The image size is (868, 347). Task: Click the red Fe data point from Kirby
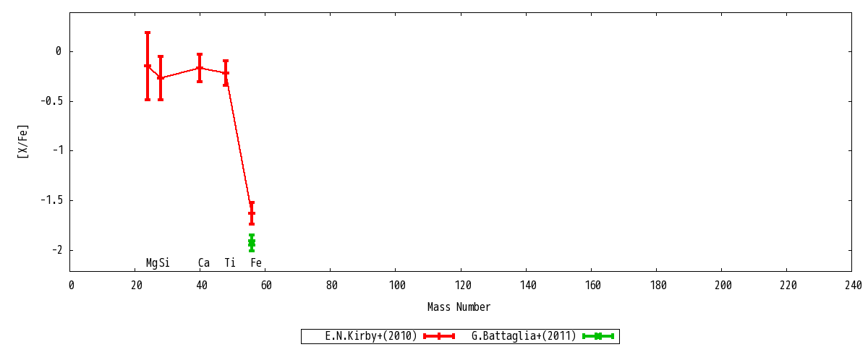coord(252,213)
